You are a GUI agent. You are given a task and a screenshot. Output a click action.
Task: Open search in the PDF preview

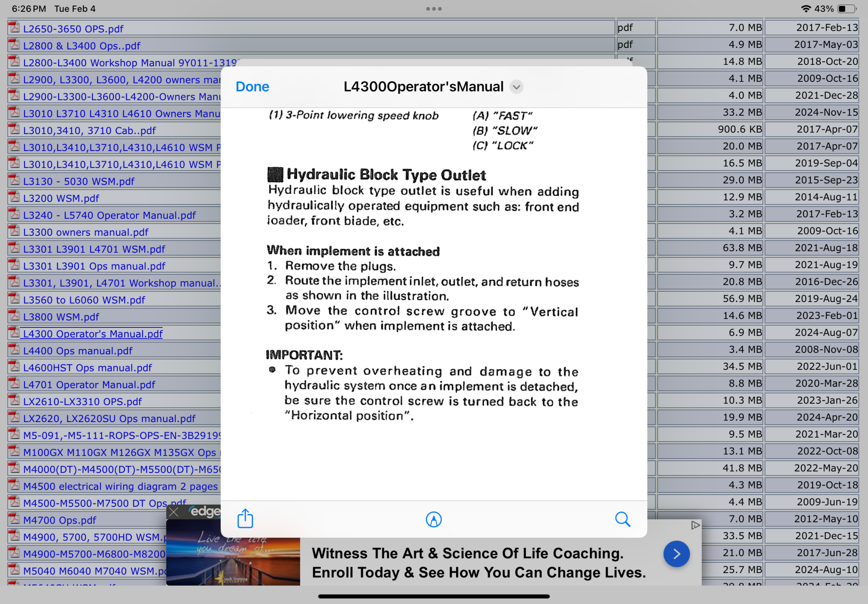(x=623, y=519)
